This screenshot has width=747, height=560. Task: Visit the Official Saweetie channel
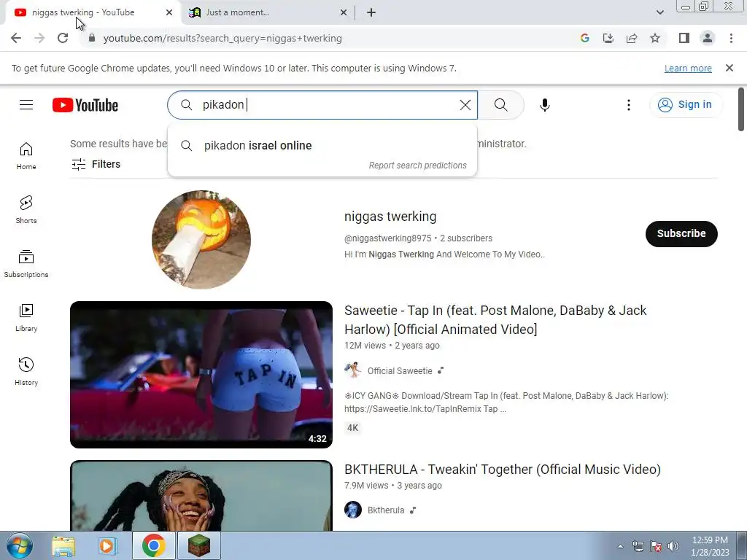(x=400, y=371)
